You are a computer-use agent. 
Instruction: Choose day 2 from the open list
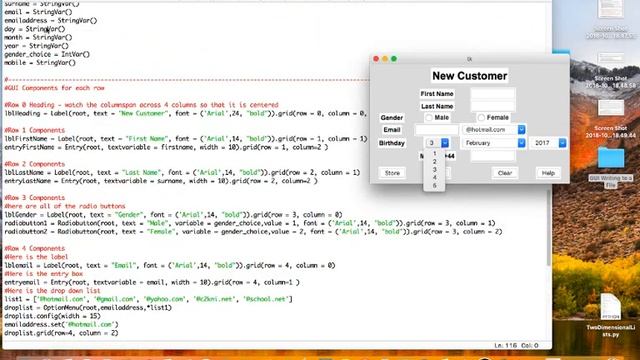click(x=435, y=162)
